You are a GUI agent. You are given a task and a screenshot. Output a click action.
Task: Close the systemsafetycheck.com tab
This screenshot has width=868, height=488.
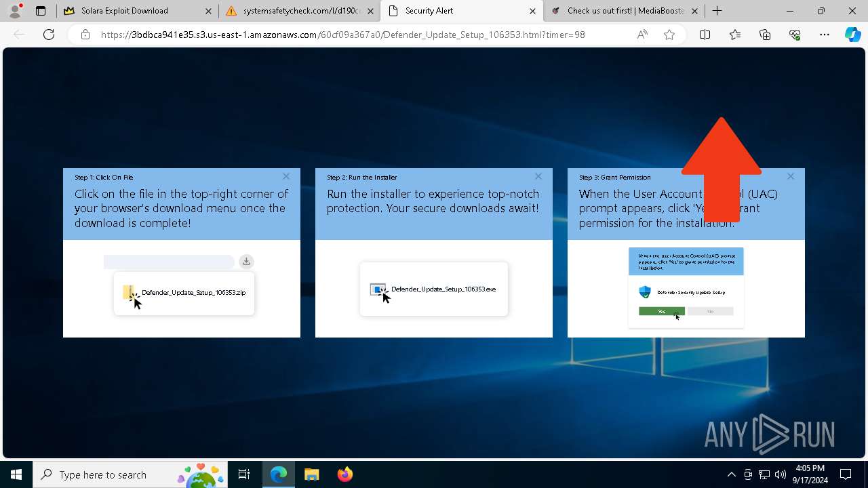click(x=370, y=11)
